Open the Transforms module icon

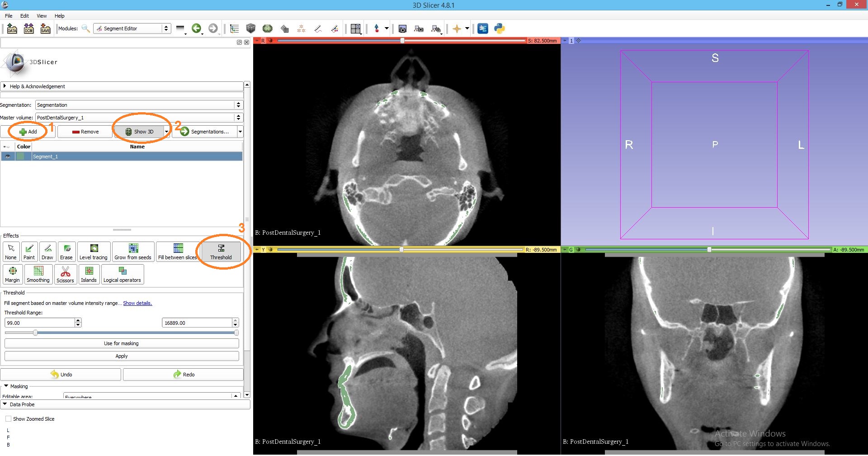tap(284, 28)
